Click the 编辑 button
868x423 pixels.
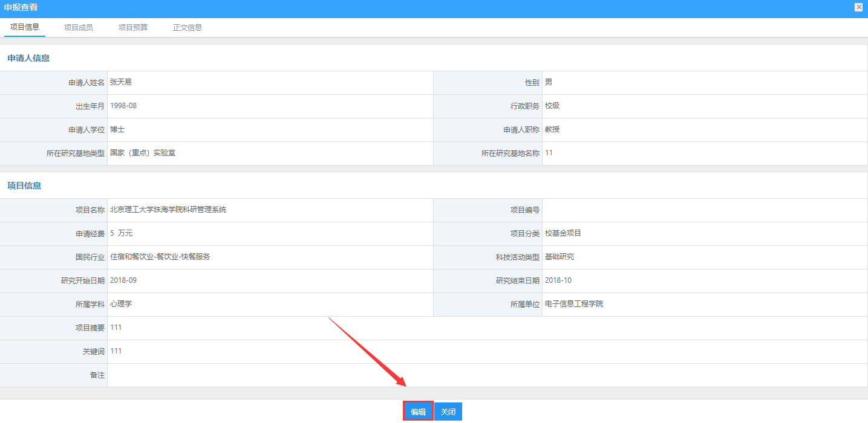point(418,412)
